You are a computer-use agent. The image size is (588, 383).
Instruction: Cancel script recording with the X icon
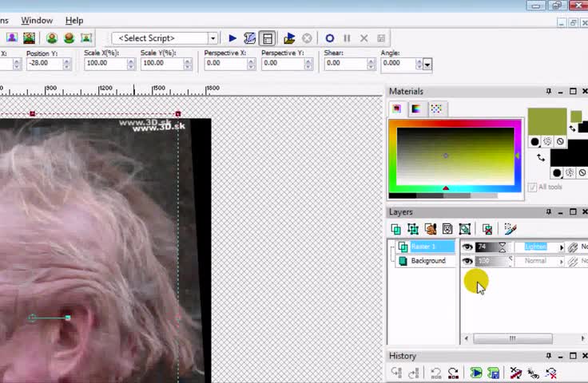coord(364,38)
